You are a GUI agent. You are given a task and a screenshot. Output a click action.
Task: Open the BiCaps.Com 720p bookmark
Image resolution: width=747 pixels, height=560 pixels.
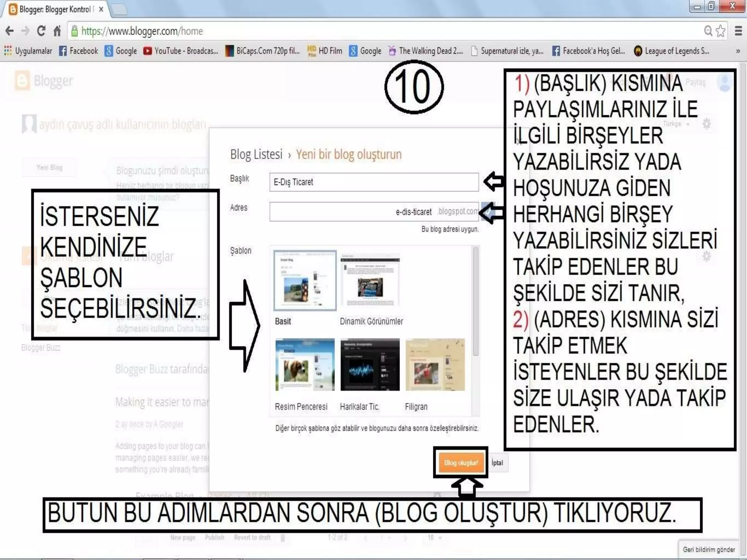point(262,51)
